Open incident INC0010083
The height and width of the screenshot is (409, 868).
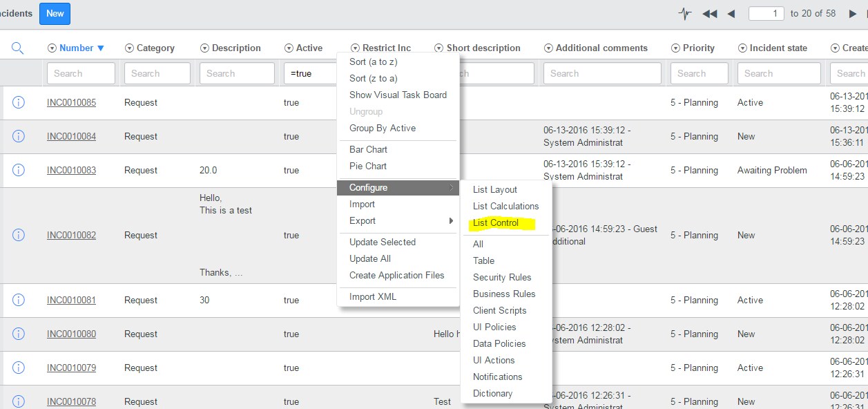click(71, 171)
